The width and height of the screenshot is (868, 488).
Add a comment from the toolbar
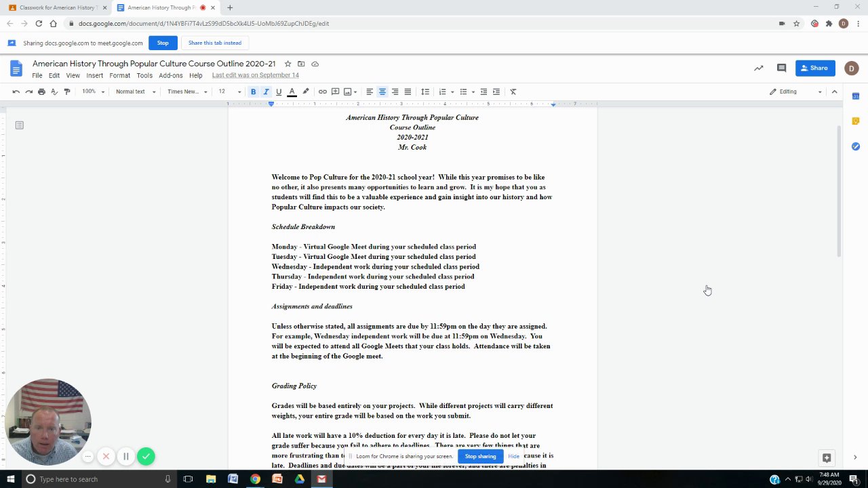[x=335, y=91]
